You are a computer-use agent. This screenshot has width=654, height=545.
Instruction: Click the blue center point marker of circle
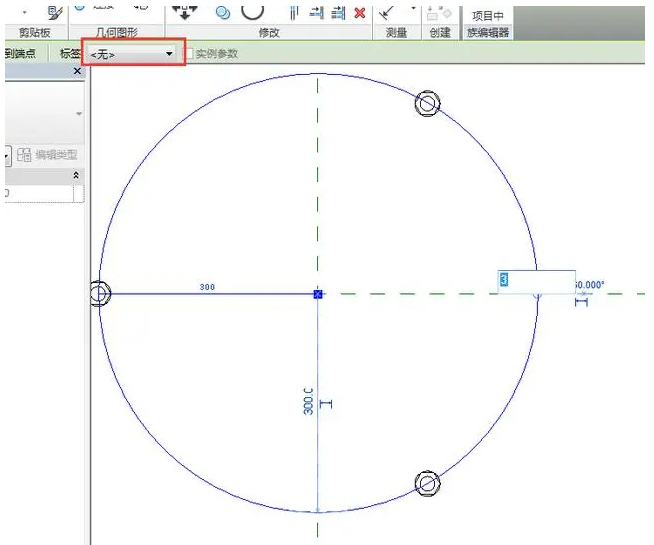(318, 294)
